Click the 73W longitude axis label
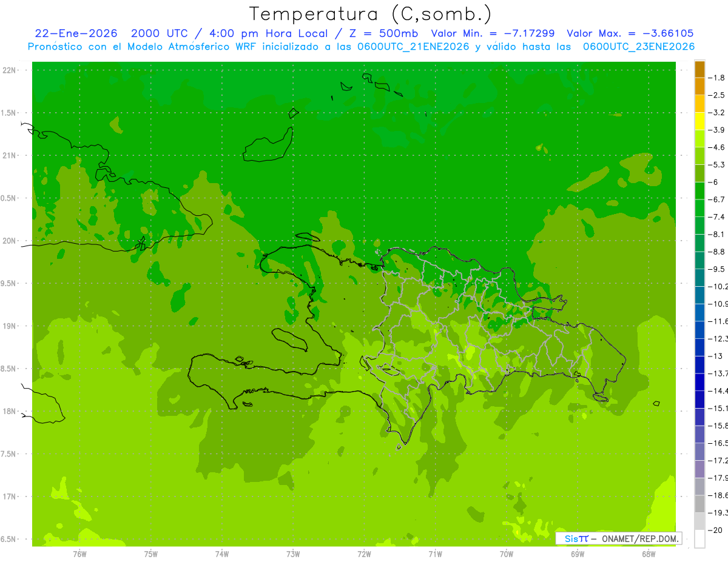 (293, 554)
